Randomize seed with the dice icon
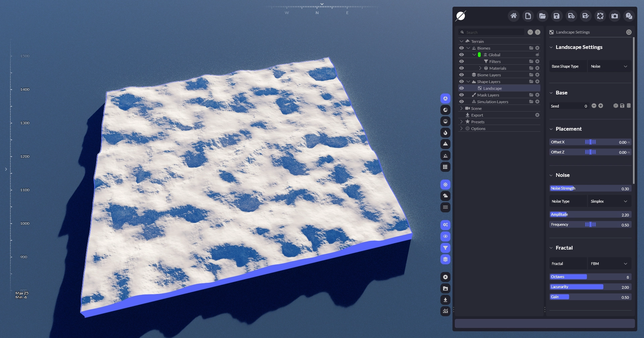 [615, 106]
